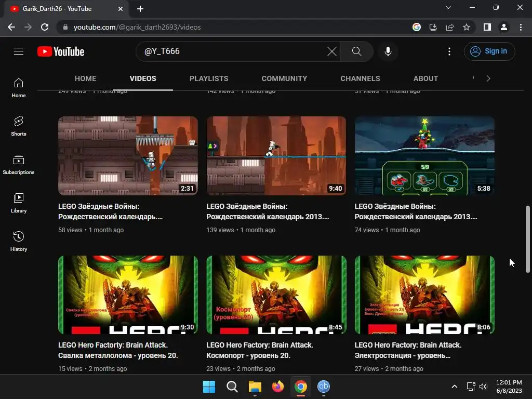The width and height of the screenshot is (532, 399).
Task: Bookmark this page with the star icon
Action: 467,27
